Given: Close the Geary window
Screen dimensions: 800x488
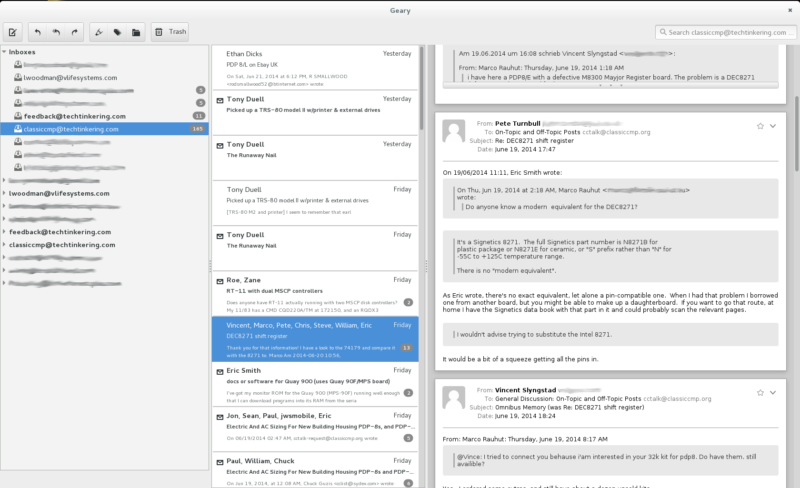Looking at the screenshot, I should [790, 10].
